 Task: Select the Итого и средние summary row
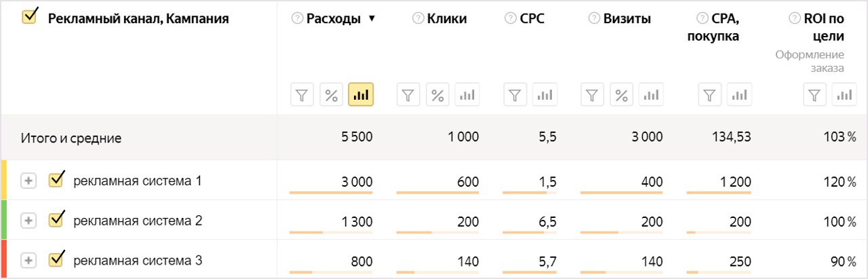tap(434, 138)
